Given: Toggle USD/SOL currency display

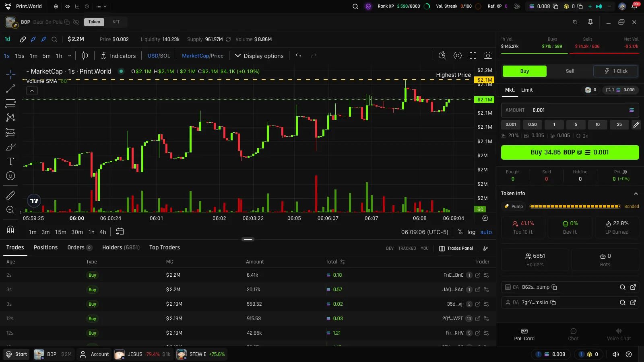Looking at the screenshot, I should tap(159, 56).
